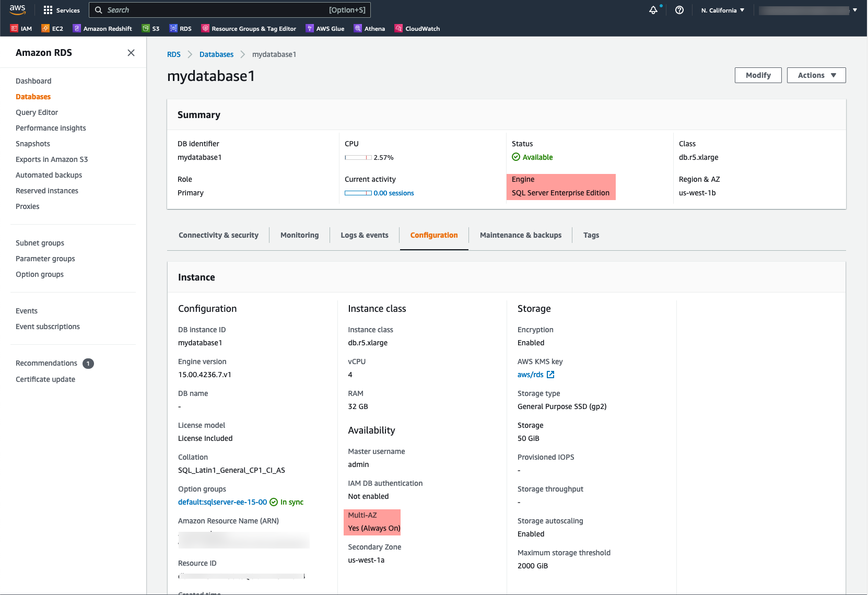Open the notifications bell
The height and width of the screenshot is (595, 868).
pos(653,10)
